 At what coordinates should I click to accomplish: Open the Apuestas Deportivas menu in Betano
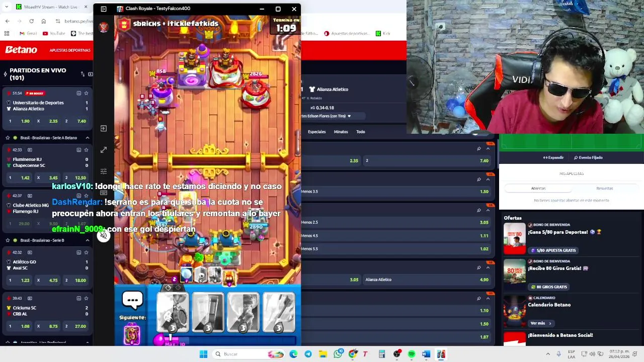tap(70, 50)
